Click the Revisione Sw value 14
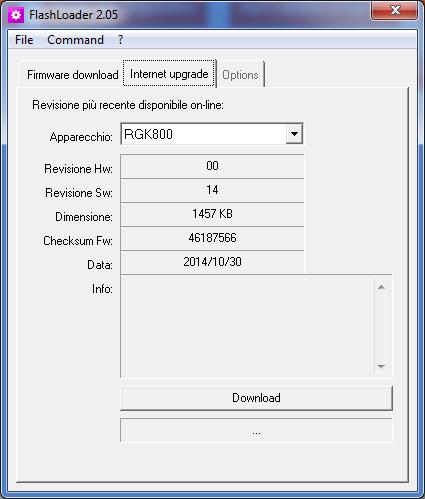425x499 pixels. (x=212, y=190)
